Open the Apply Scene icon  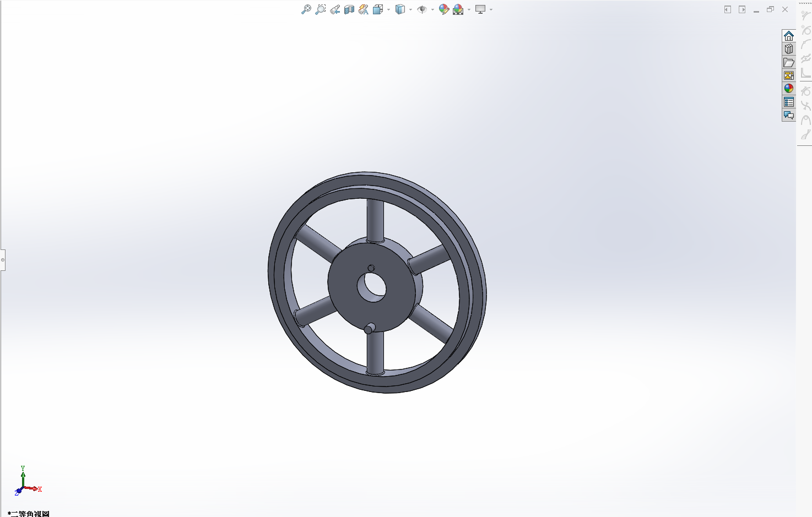point(458,9)
